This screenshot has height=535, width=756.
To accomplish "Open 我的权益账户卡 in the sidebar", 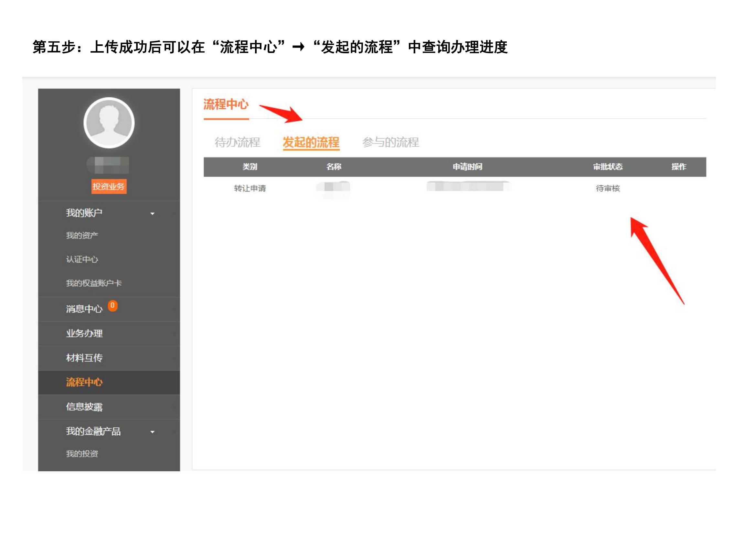I will pos(94,283).
